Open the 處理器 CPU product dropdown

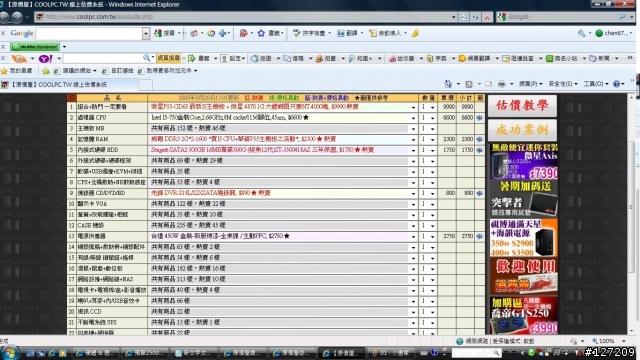point(413,118)
